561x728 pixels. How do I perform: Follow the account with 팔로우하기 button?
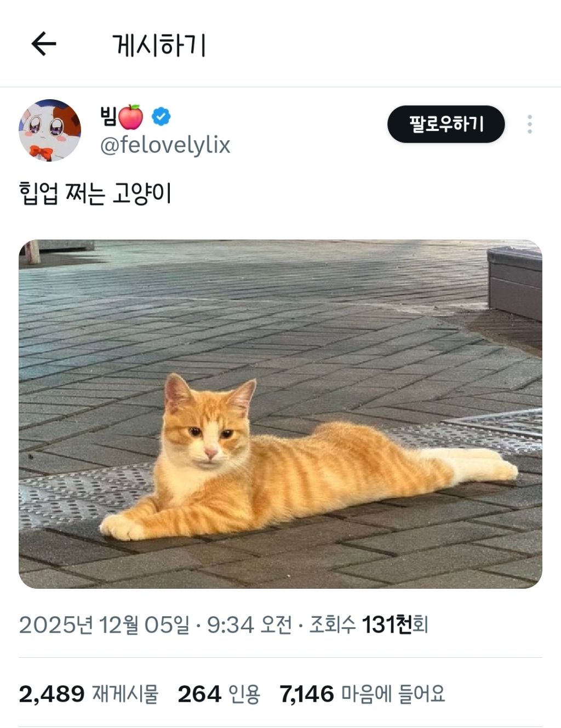click(446, 124)
